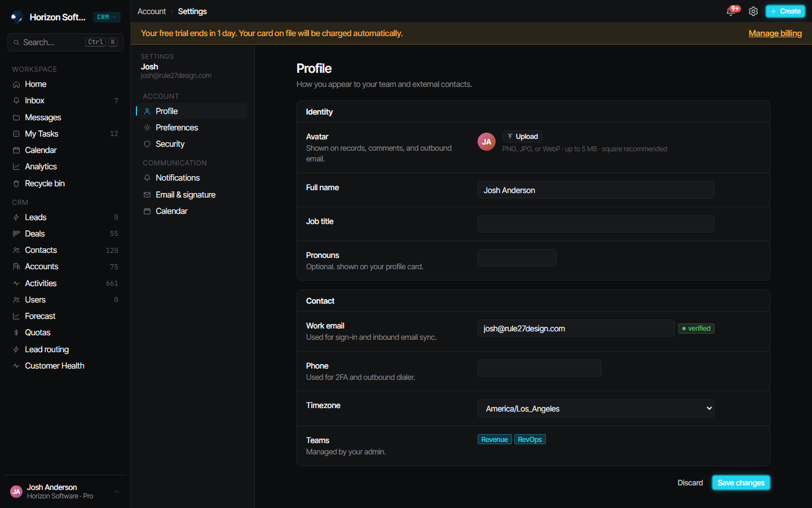Open Notifications settings page
This screenshot has width=812, height=508.
192,178
